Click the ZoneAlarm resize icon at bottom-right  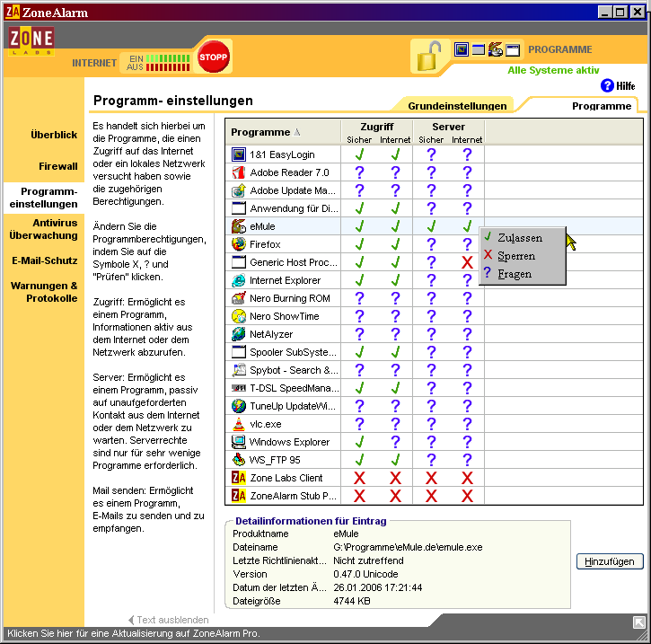639,622
